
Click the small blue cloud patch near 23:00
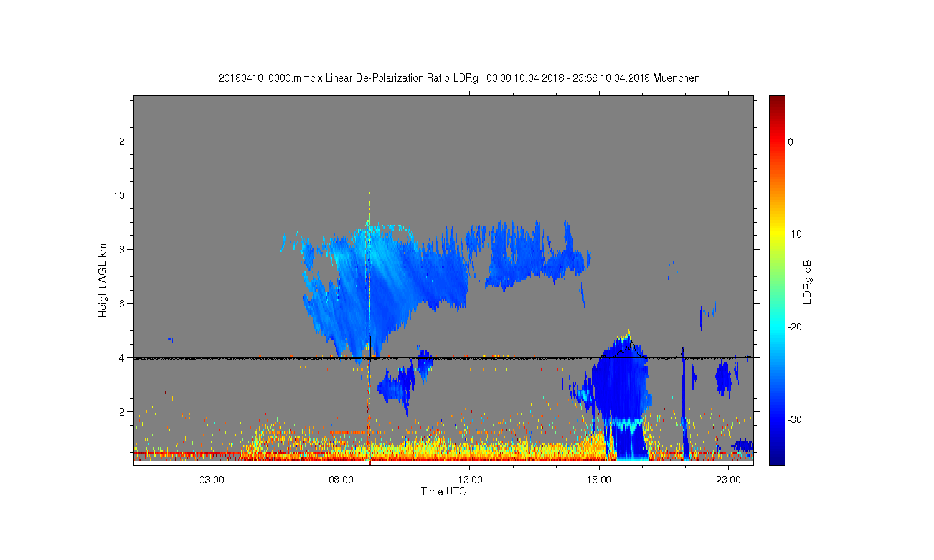tap(724, 378)
